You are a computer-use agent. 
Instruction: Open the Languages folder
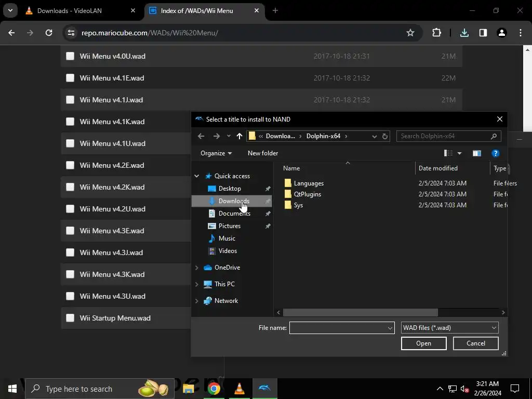tap(309, 183)
